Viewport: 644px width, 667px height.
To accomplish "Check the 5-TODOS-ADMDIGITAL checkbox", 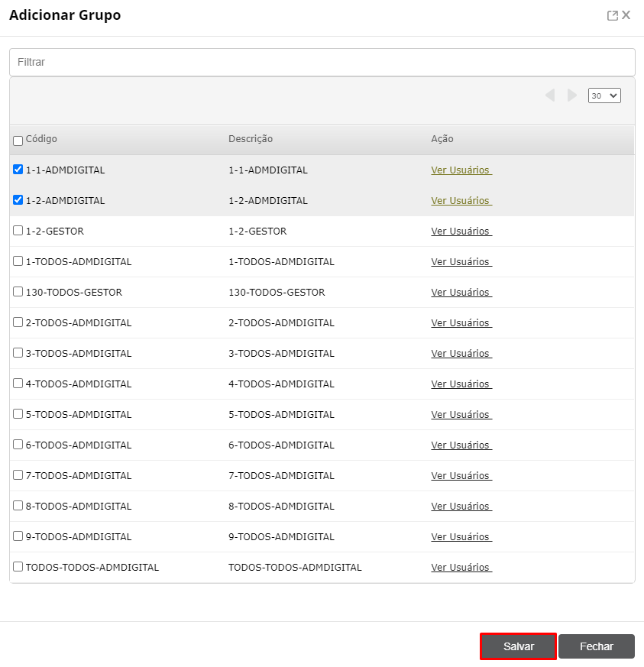I will (18, 413).
